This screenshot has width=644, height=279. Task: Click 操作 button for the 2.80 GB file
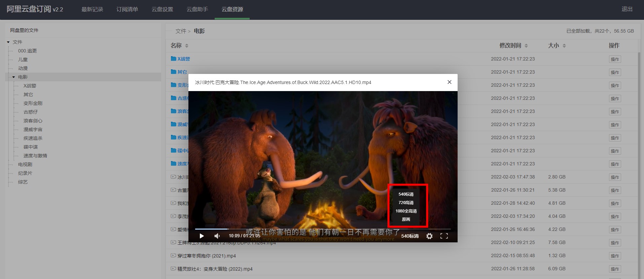point(615,177)
